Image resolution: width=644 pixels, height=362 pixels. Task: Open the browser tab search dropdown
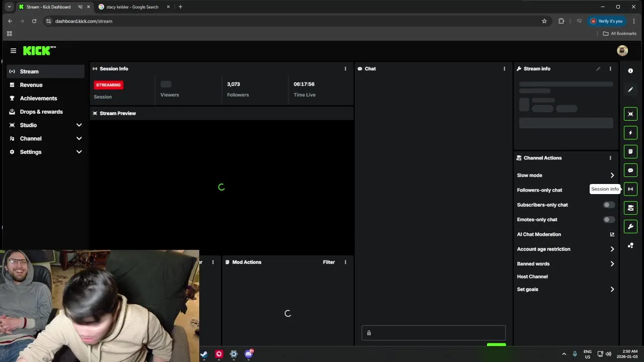(9, 7)
